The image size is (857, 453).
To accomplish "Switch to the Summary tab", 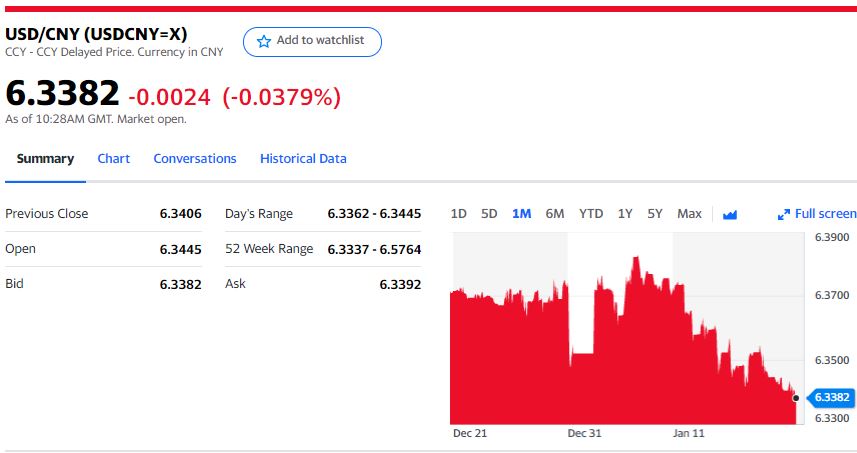I will point(45,158).
